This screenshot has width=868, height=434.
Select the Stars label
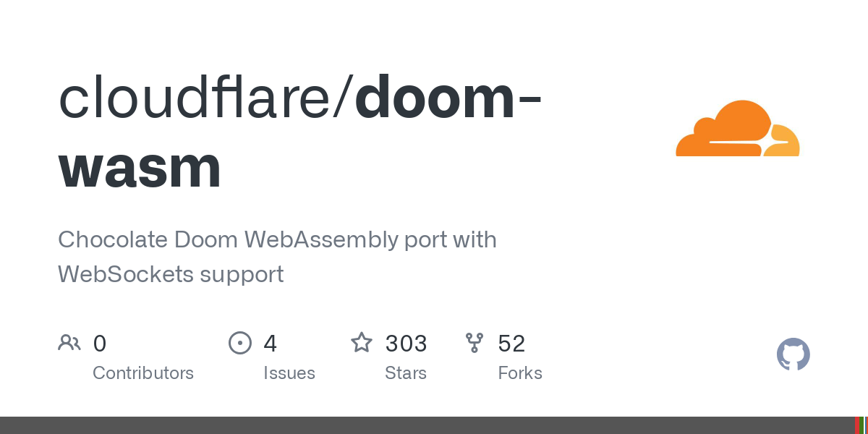point(406,373)
